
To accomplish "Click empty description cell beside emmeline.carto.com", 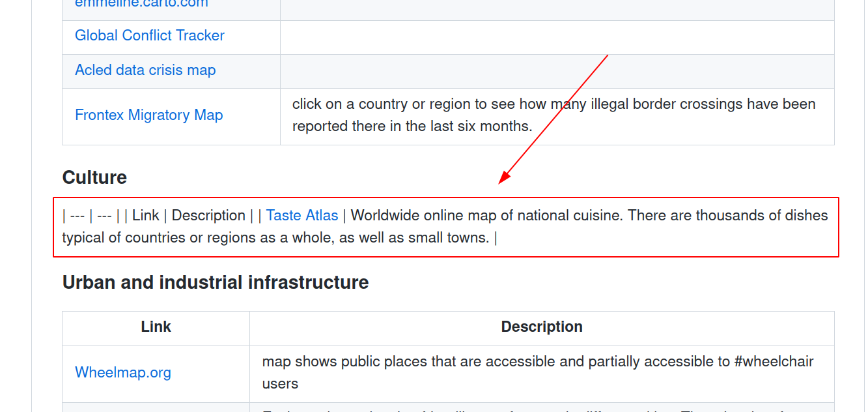I will coord(557,8).
